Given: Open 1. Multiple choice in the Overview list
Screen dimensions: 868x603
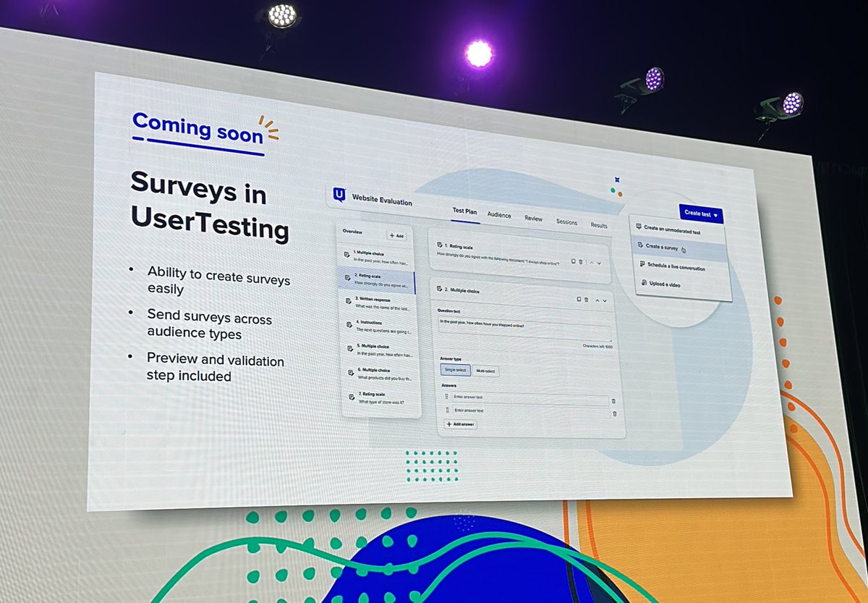Looking at the screenshot, I should click(375, 258).
